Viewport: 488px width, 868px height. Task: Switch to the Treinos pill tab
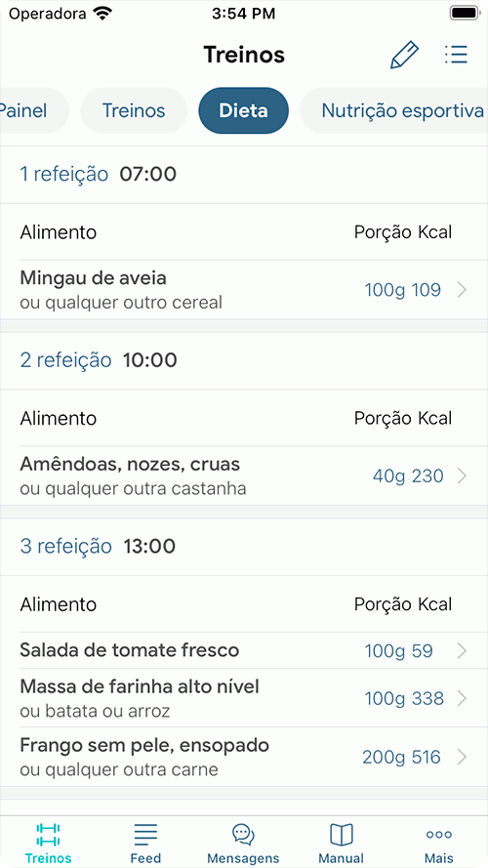(x=134, y=110)
